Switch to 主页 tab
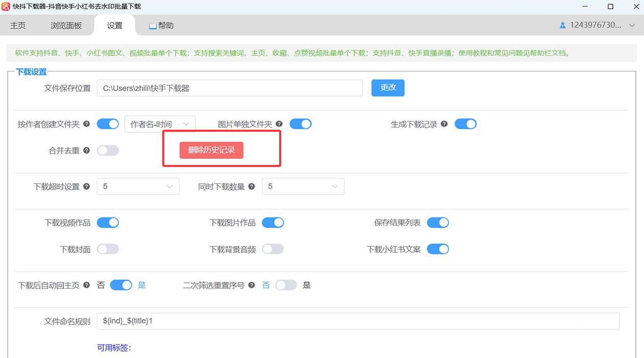The width and height of the screenshot is (644, 358). [18, 26]
